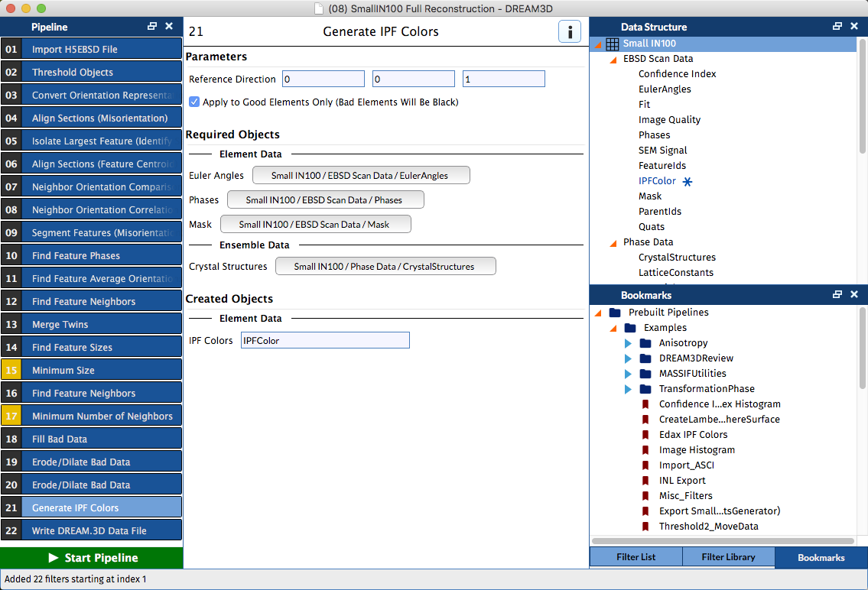Float the Data Structure panel
Viewport: 868px width, 590px height.
(837, 27)
